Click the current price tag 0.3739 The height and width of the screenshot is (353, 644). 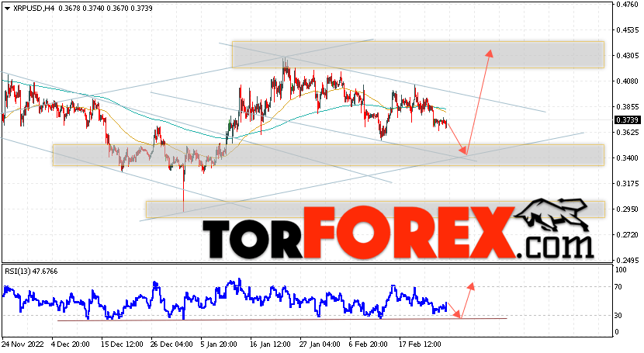click(627, 119)
